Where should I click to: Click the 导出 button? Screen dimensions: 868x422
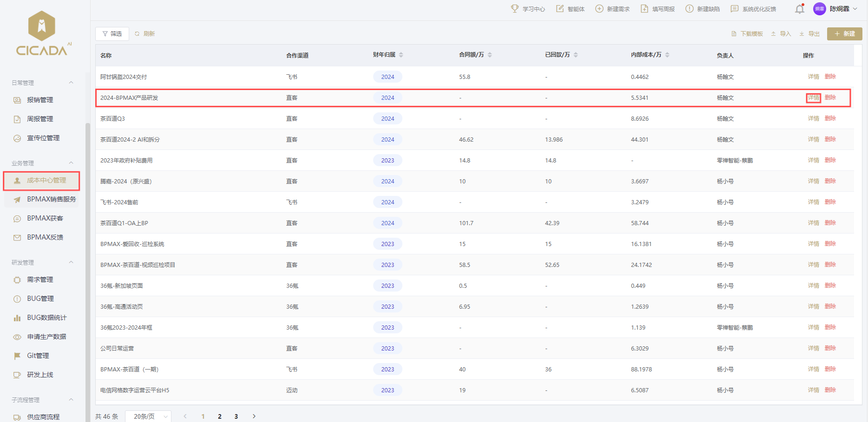pos(809,34)
